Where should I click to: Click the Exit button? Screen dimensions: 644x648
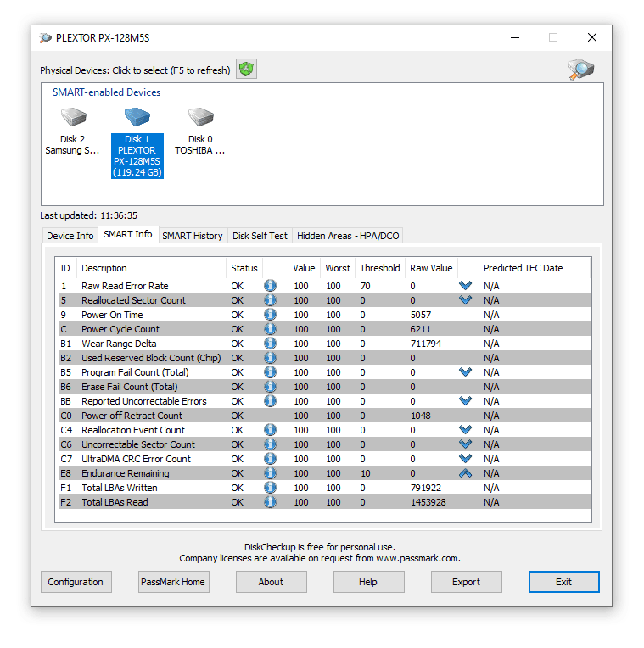click(563, 582)
